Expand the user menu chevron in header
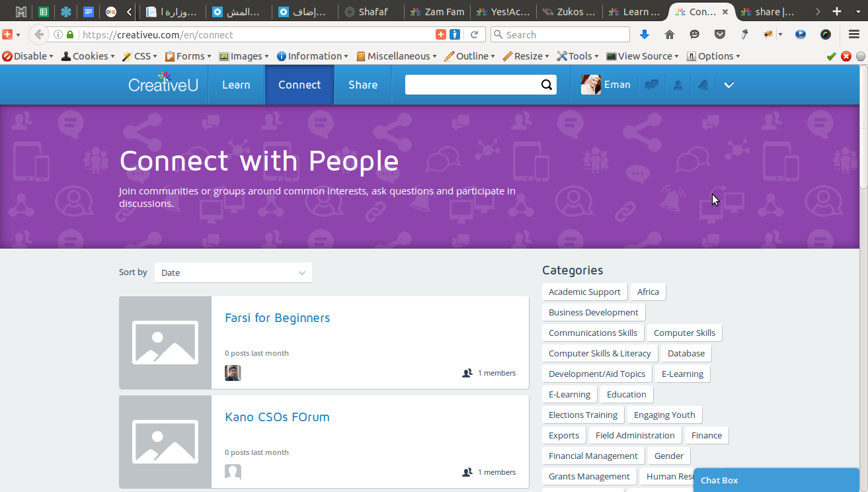Image resolution: width=868 pixels, height=492 pixels. pos(729,85)
